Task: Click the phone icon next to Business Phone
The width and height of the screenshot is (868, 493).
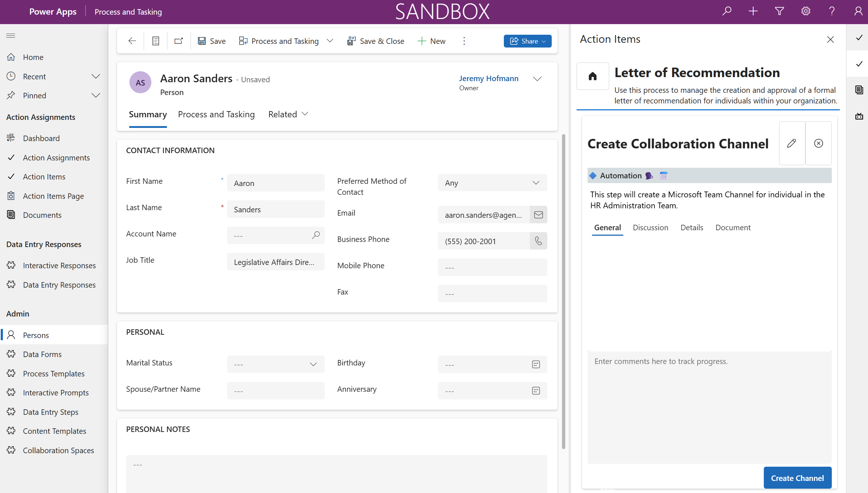Action: [538, 241]
